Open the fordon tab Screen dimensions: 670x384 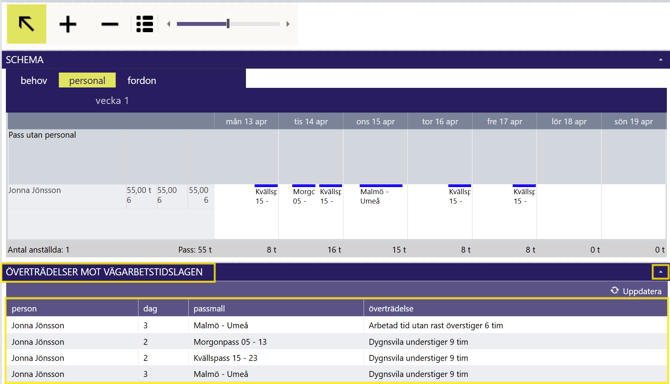(142, 81)
